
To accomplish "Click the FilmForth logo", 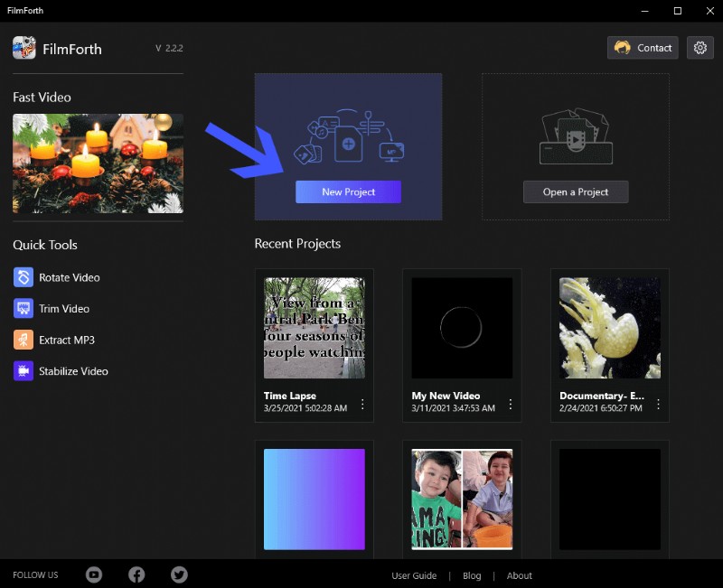I will (x=22, y=48).
